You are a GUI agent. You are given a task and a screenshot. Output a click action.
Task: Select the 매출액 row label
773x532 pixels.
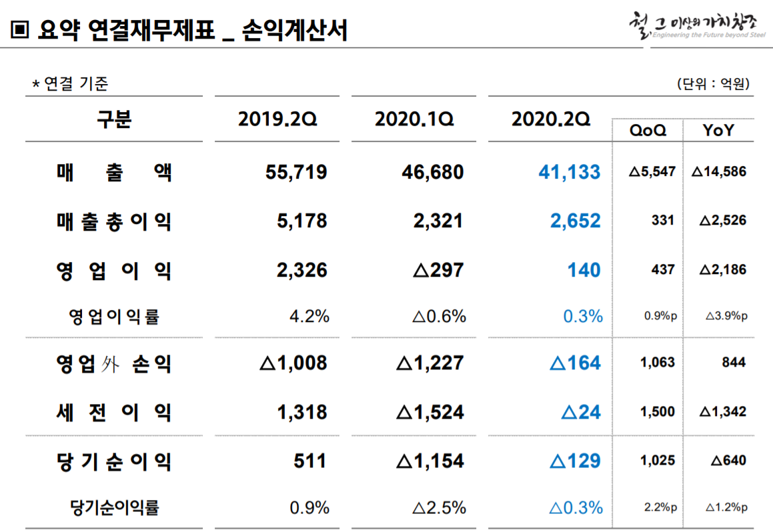(114, 173)
